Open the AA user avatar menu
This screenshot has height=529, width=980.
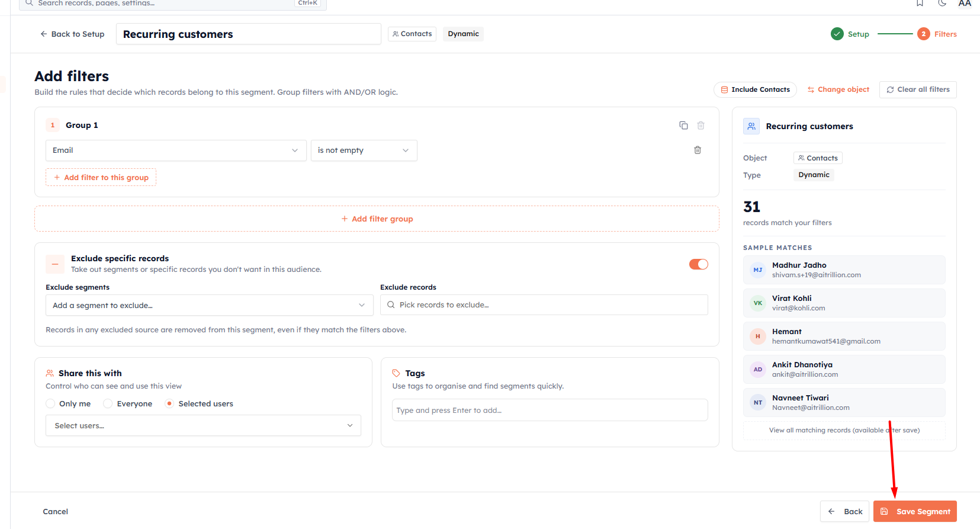click(x=965, y=3)
